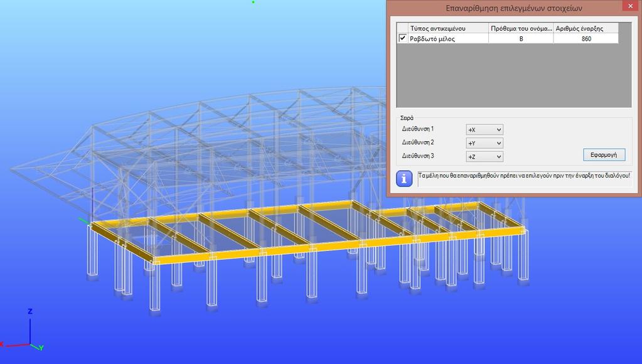The height and width of the screenshot is (364, 642).
Task: Open the Διεύθυνση 3 dropdown
Action: point(484,157)
